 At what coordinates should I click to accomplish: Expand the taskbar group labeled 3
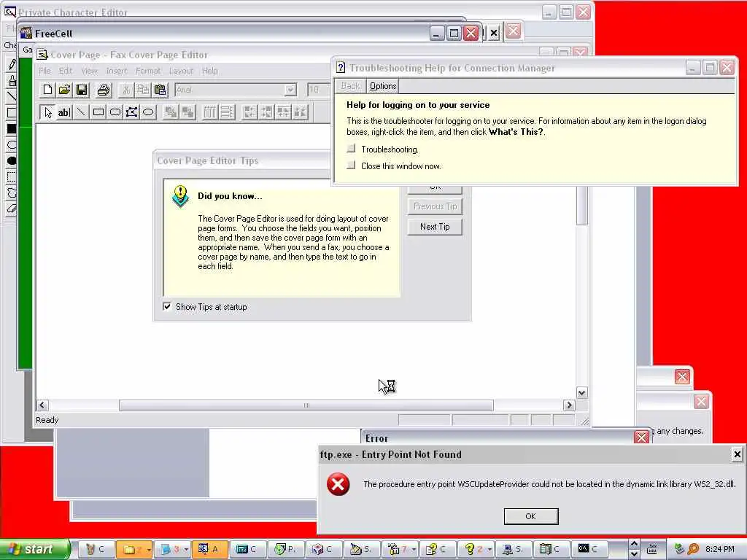coord(186,550)
